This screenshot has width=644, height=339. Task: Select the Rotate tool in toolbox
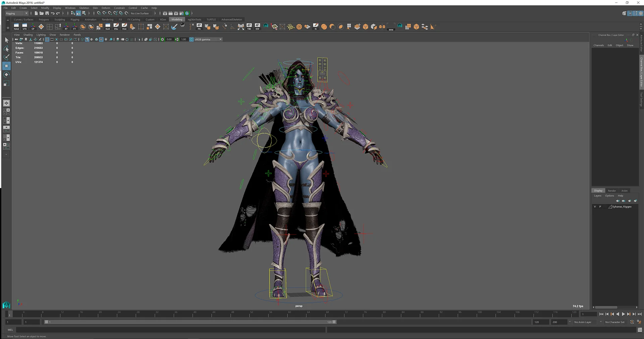[6, 74]
